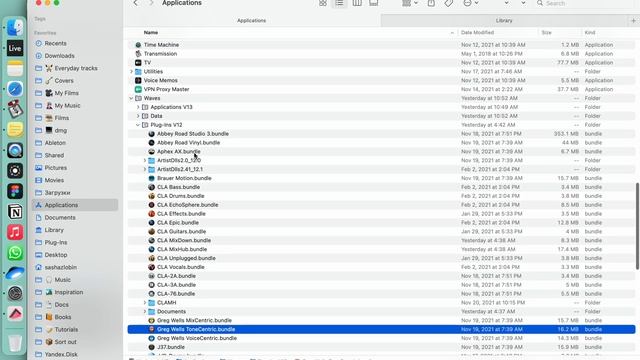Open Downloads in the sidebar
This screenshot has width=640, height=360.
pos(60,56)
